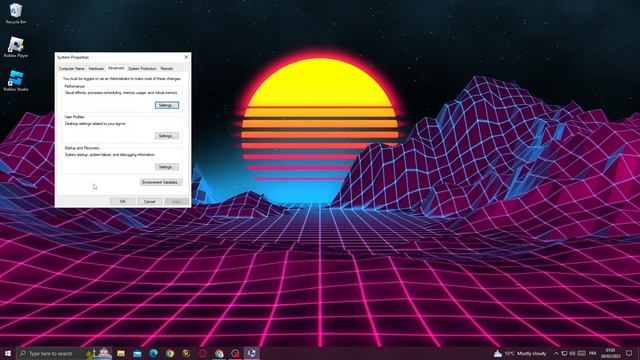The width and height of the screenshot is (640, 360).
Task: Open Environment Variables dialog
Action: coord(161,182)
